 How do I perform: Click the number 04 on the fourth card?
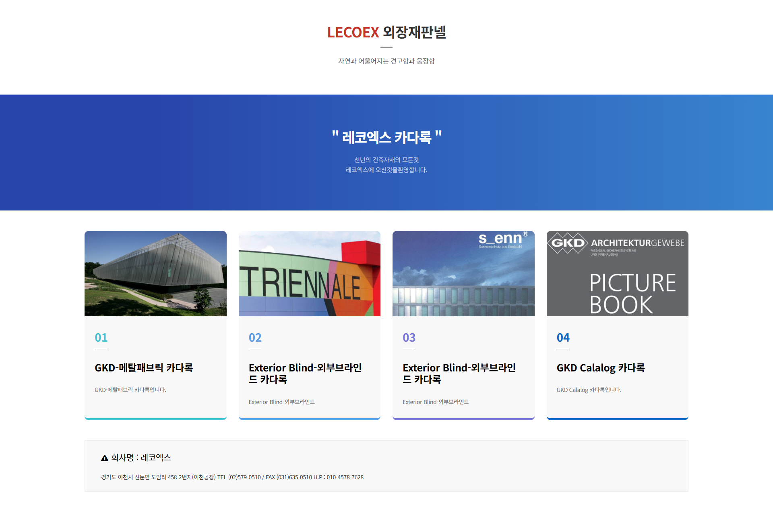[x=563, y=337]
